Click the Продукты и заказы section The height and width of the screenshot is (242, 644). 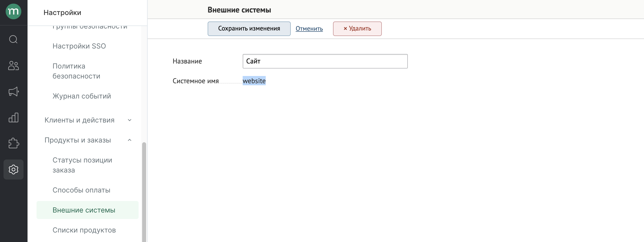tap(78, 140)
